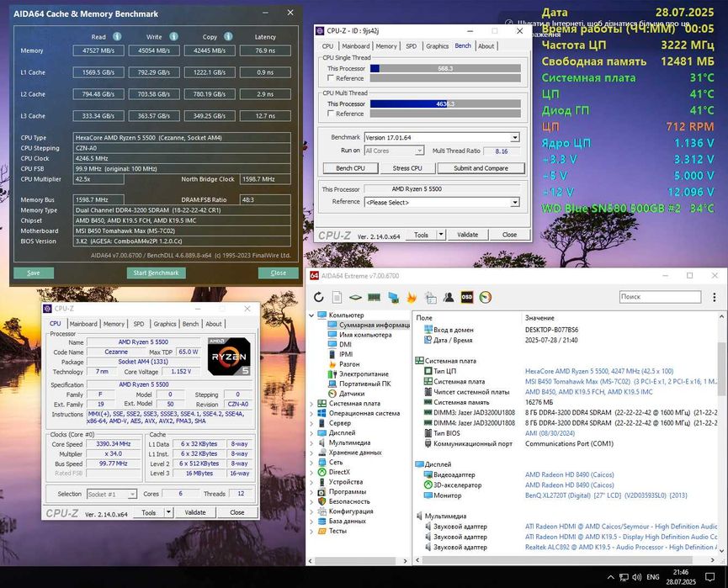728x588 pixels.
Task: Open the AMD Radeon HD 8490 Видеоадаптер link
Action: (569, 474)
